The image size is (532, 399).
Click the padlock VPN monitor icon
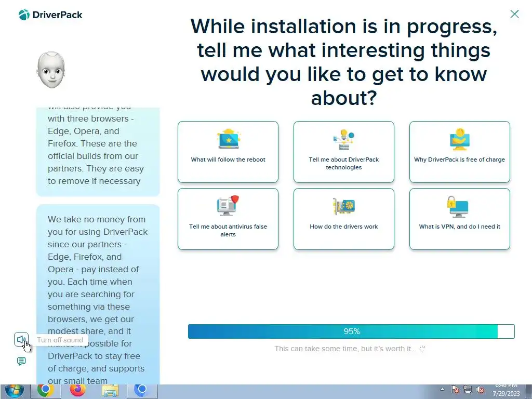[x=458, y=206]
